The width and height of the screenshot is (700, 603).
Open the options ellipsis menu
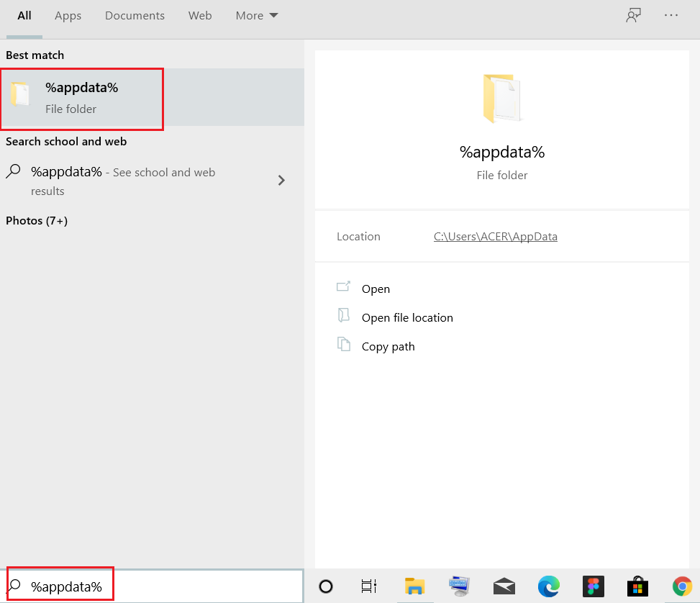coord(671,14)
